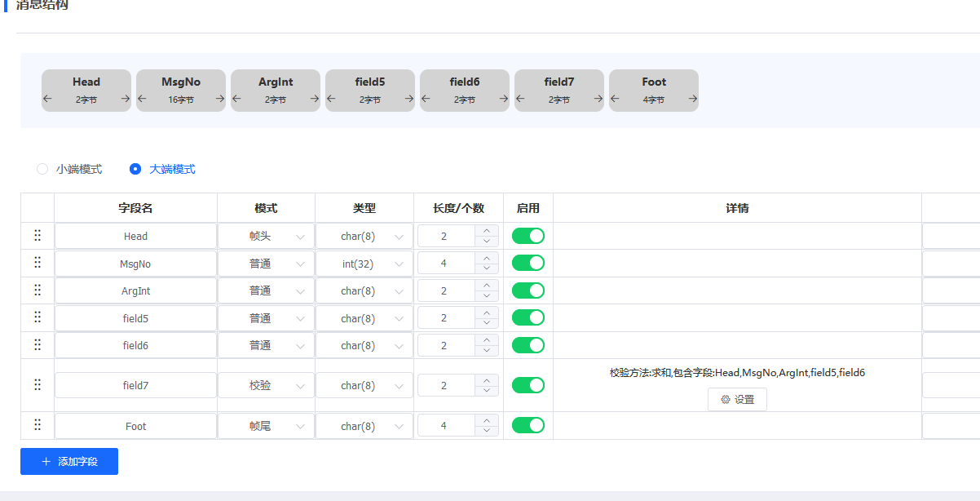Increase the MsgNo length stepper value
This screenshot has height=501, width=980.
(x=487, y=258)
